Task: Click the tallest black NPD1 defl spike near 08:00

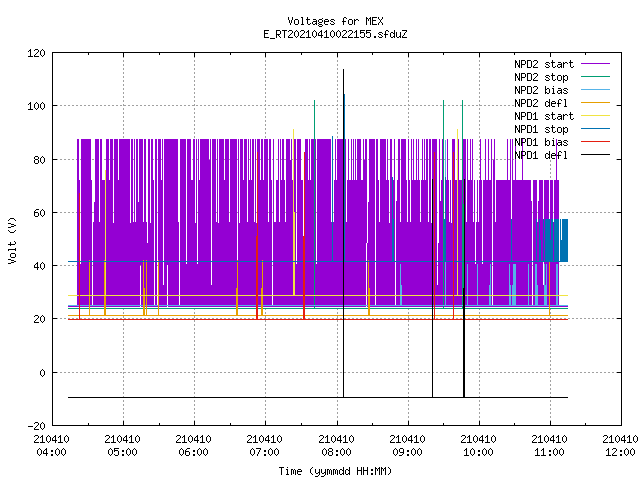Action: click(343, 233)
